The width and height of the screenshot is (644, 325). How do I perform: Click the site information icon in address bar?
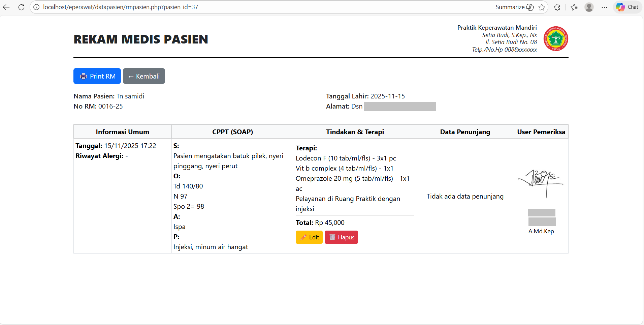pyautogui.click(x=36, y=7)
